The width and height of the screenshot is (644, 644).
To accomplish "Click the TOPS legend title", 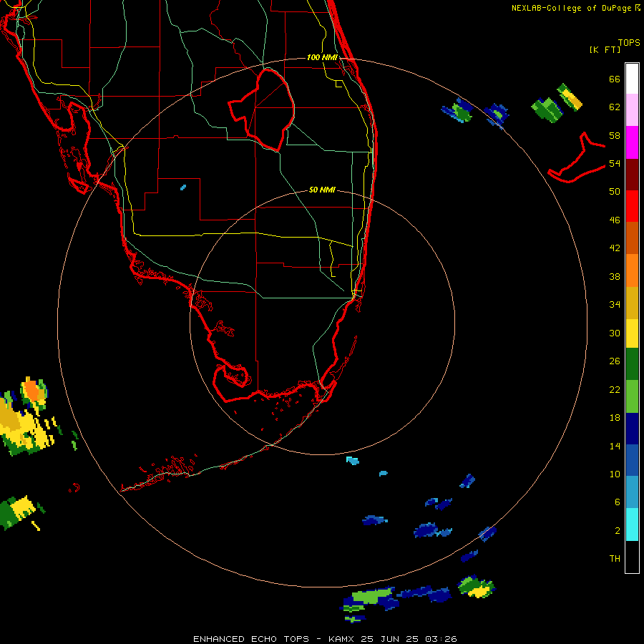I will tap(629, 42).
